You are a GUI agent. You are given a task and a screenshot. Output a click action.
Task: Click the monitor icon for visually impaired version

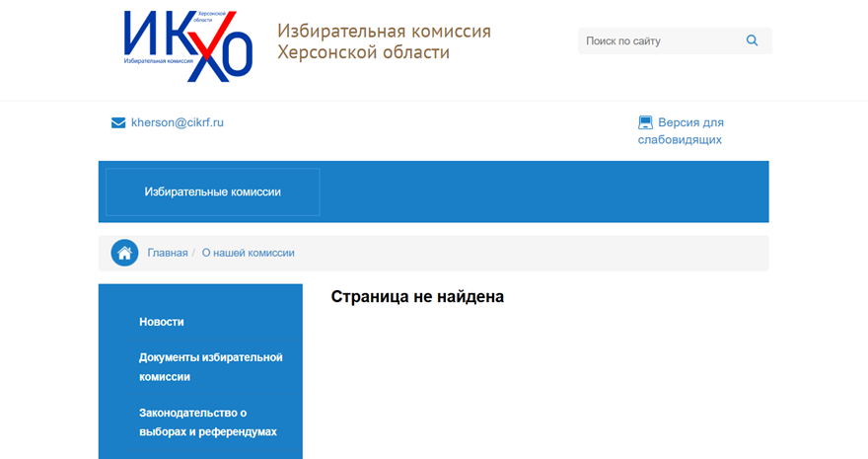[x=645, y=122]
